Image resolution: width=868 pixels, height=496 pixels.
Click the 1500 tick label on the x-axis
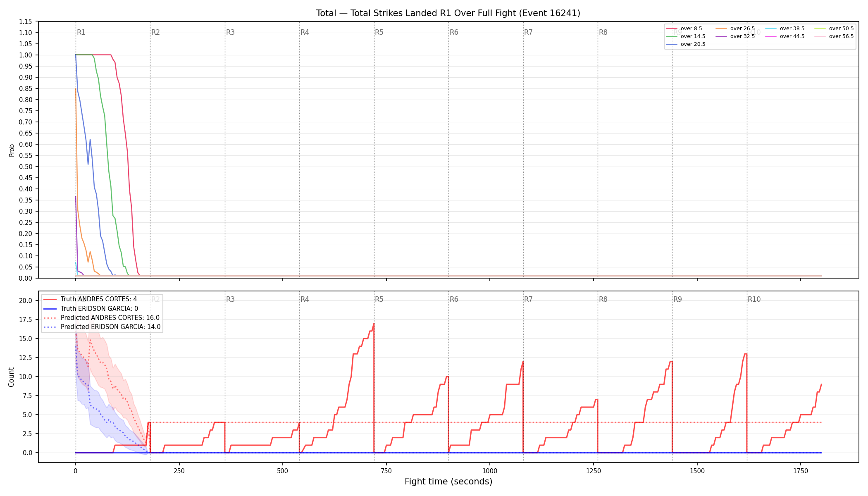point(697,471)
